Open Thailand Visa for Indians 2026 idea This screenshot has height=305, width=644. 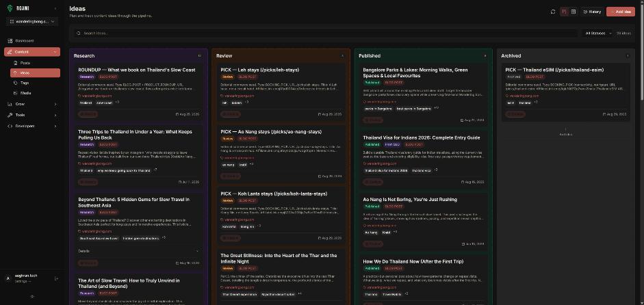tap(422, 137)
